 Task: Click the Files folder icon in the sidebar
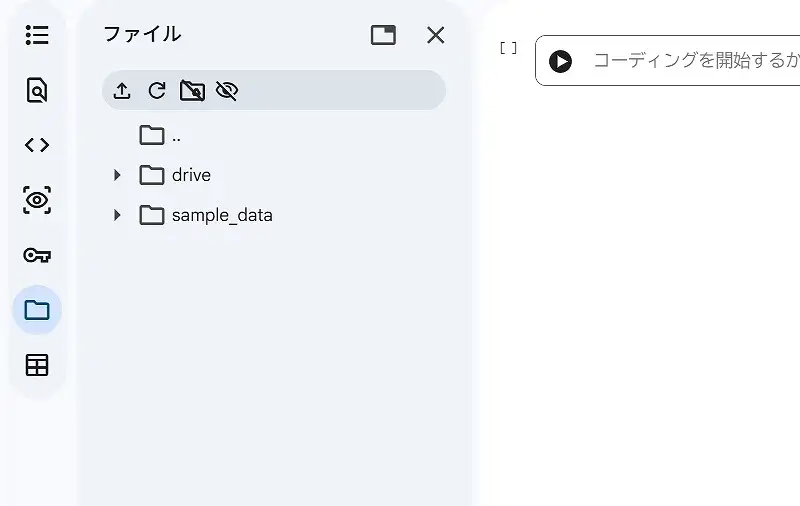click(x=37, y=310)
